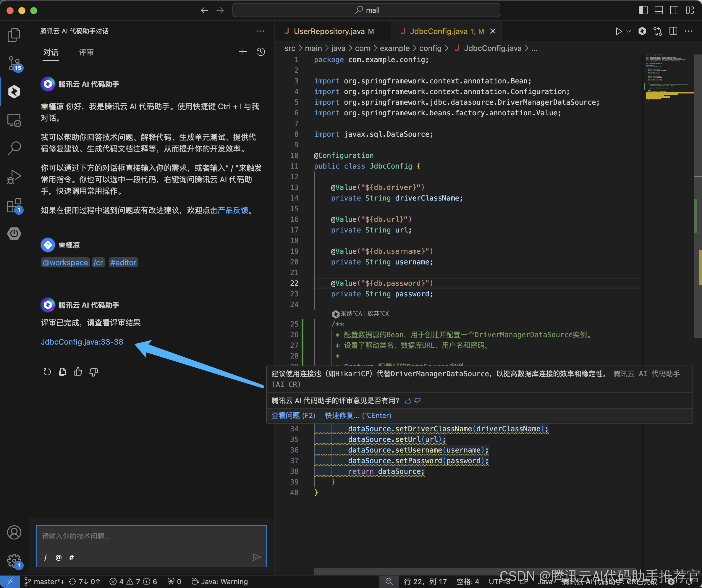Thumbs up the AI chat response

click(x=78, y=372)
